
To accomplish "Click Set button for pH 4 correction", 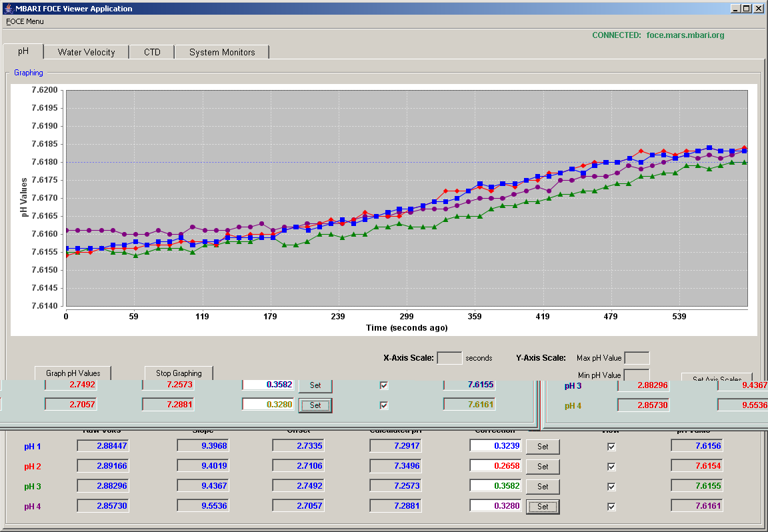I will 543,507.
